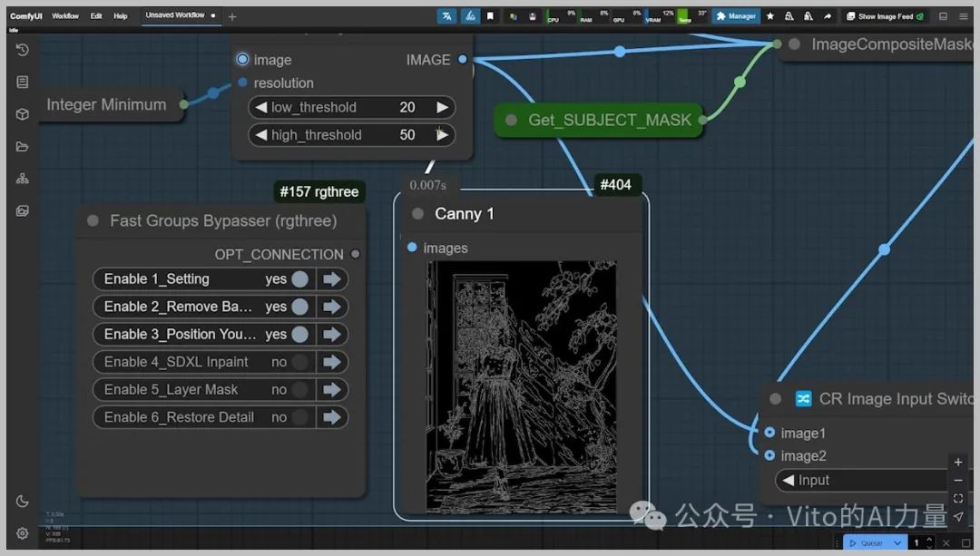Screen dimensions: 980x556
Task: Click the shuffle icon on CR Image Input Switch
Action: click(x=803, y=398)
